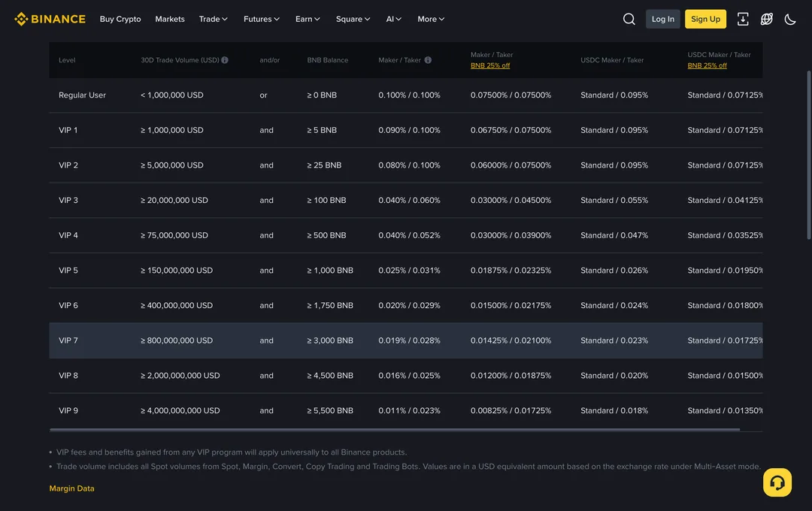Open the language globe icon

tap(766, 19)
